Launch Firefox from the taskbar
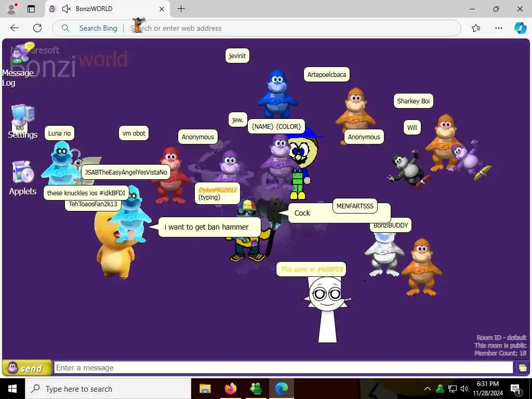The image size is (532, 399). pyautogui.click(x=230, y=389)
